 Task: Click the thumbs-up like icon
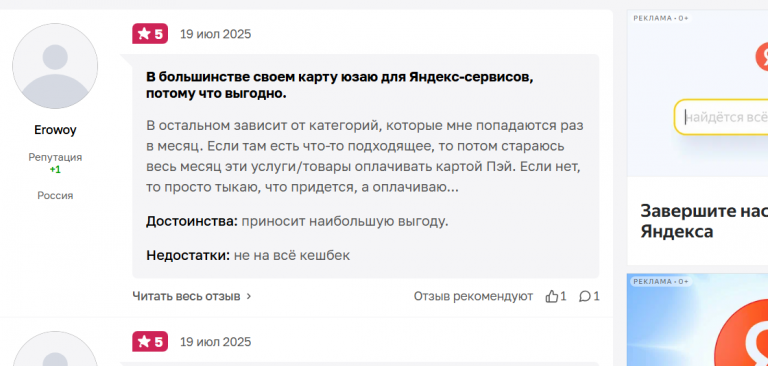(552, 296)
